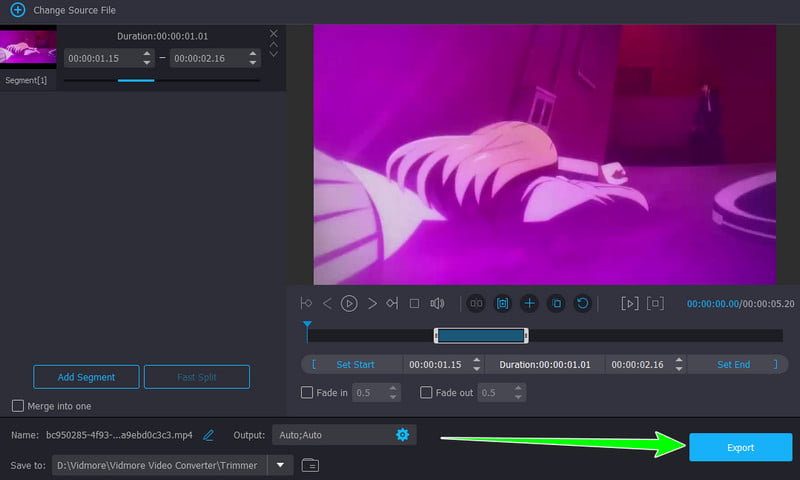The image size is (800, 480).
Task: Click the Add Segment button
Action: click(86, 377)
